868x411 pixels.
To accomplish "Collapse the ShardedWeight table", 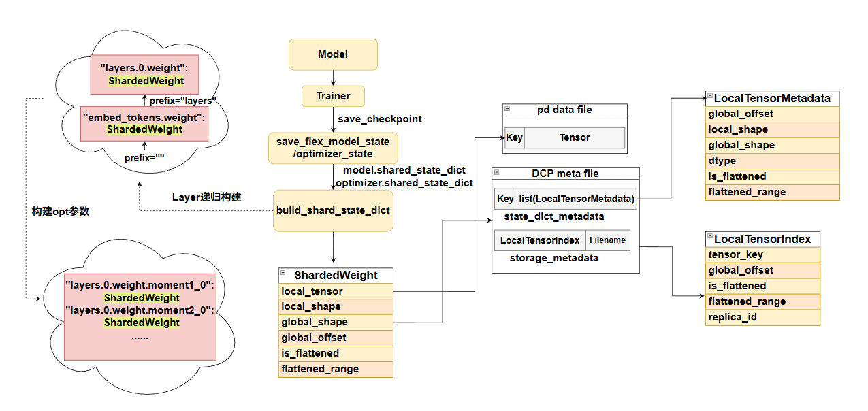I will point(283,272).
